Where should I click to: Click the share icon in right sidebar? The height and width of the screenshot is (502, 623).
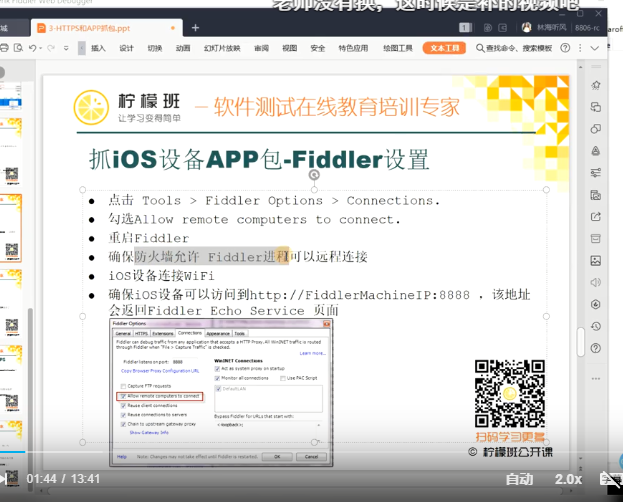(596, 217)
